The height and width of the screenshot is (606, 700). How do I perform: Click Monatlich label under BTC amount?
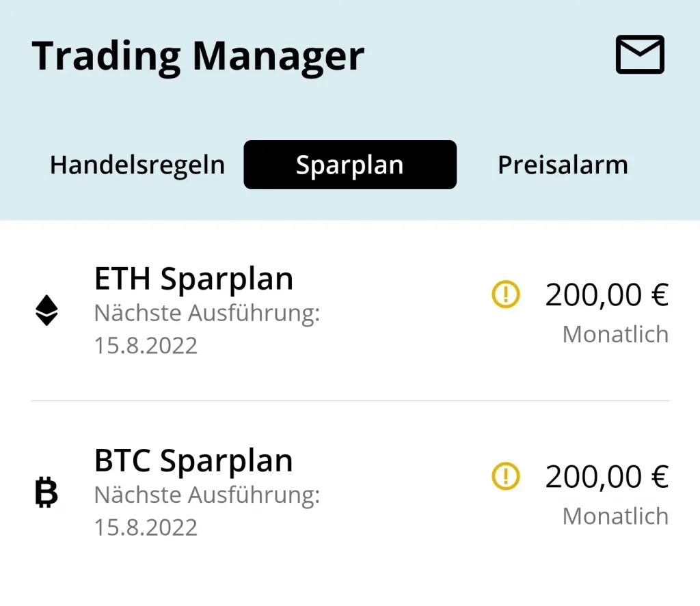pyautogui.click(x=615, y=516)
